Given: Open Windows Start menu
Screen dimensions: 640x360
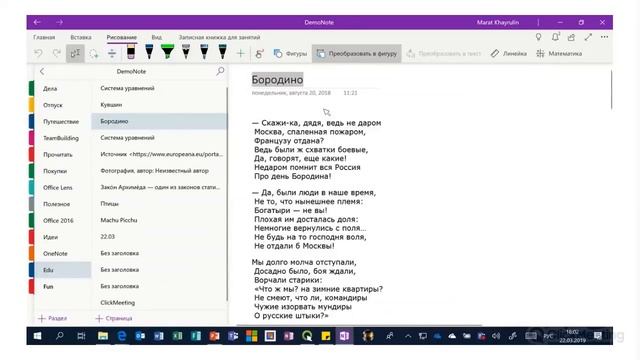Looking at the screenshot, I should tap(37, 336).
